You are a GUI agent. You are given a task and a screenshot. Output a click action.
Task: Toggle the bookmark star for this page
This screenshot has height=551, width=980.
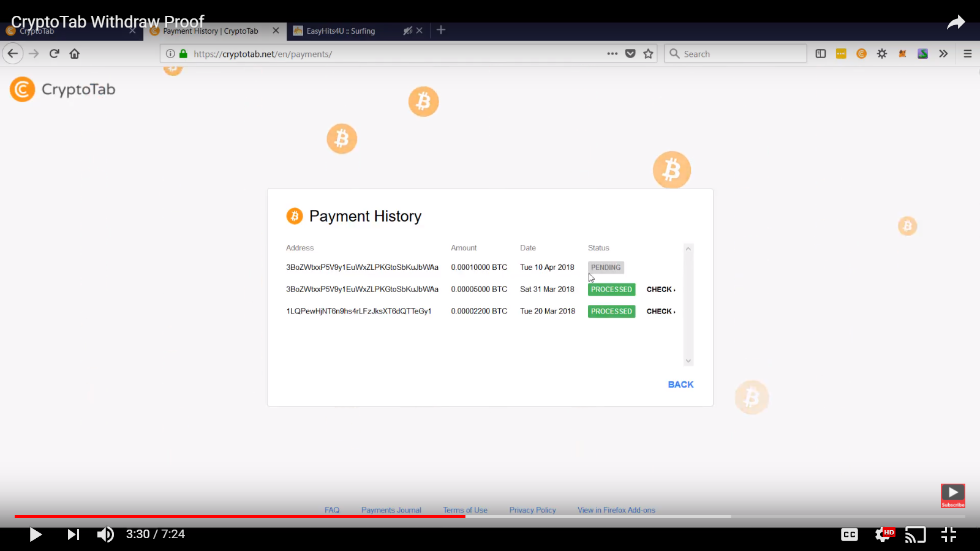pyautogui.click(x=648, y=53)
